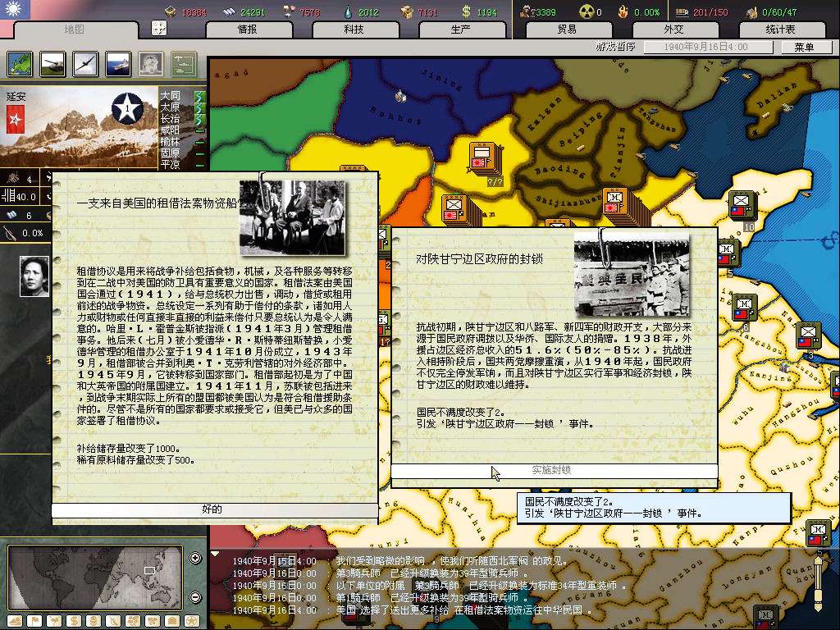The width and height of the screenshot is (840, 630).
Task: Click the grayed force overview icon
Action: tap(185, 64)
